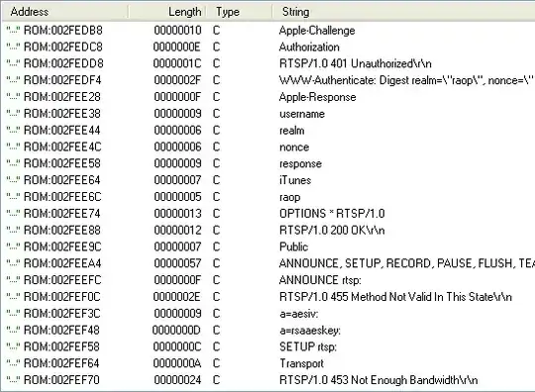Click string icon for ROM:002FEF3C
535x392 pixels.
(13, 314)
